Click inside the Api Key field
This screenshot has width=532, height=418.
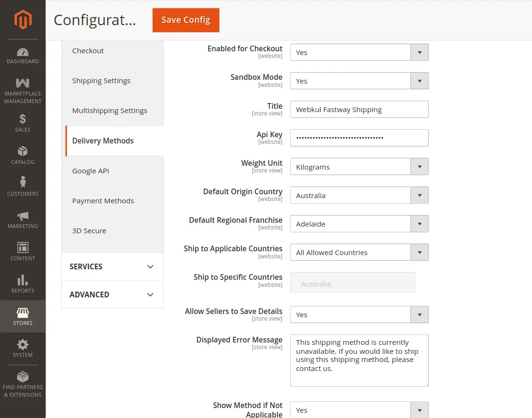click(359, 138)
